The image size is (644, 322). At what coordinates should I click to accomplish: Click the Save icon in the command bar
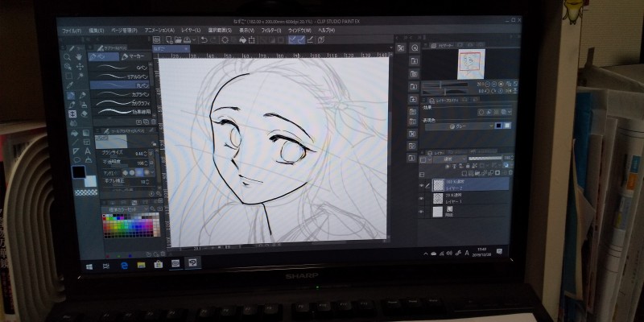point(187,39)
